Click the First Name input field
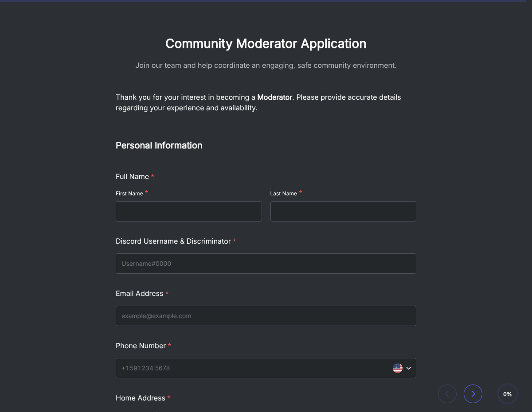The image size is (532, 412). click(x=189, y=211)
